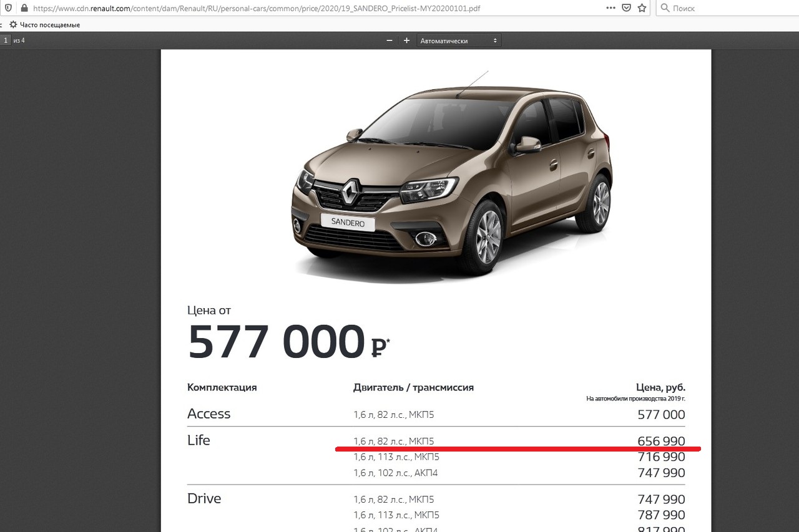Open site security padlock info
This screenshot has height=532, width=799.
24,8
